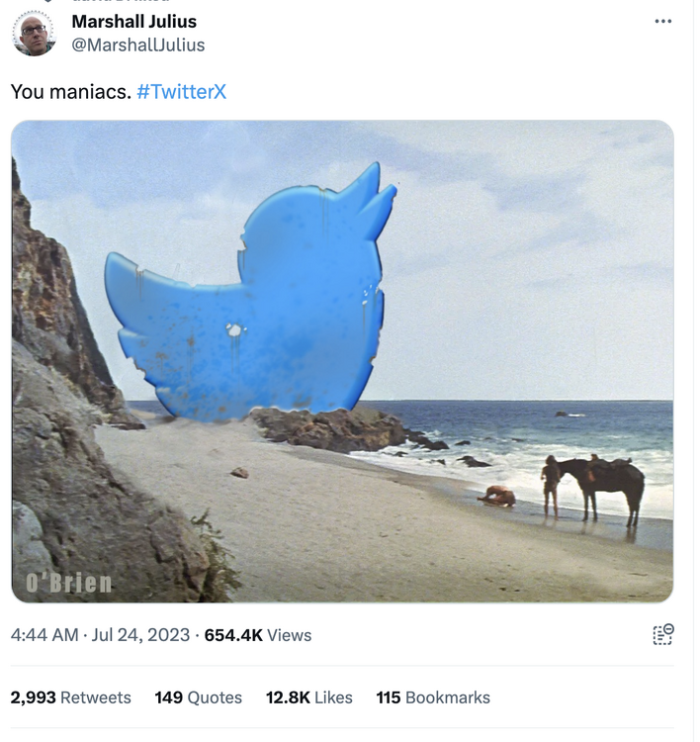View the 654.4K Views analytics
This screenshot has width=700, height=742.
click(257, 635)
